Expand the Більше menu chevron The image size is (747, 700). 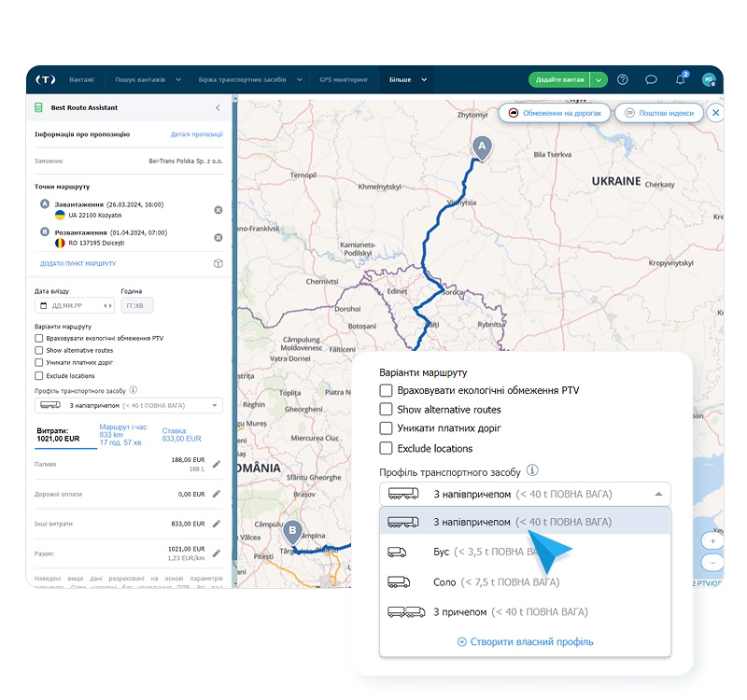(x=424, y=79)
